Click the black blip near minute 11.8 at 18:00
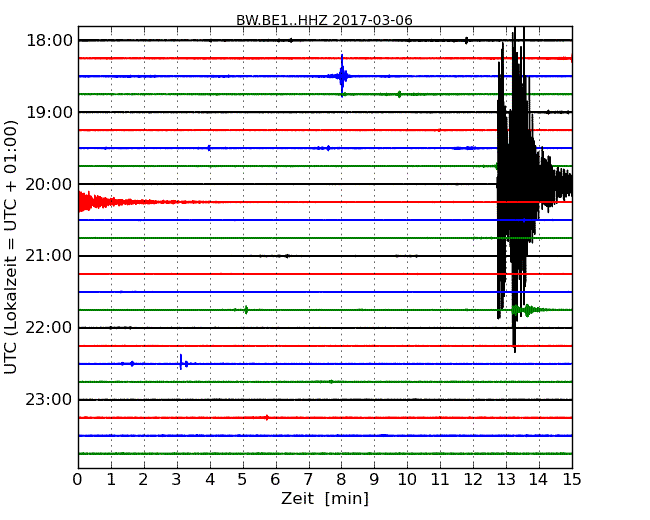 [x=466, y=40]
